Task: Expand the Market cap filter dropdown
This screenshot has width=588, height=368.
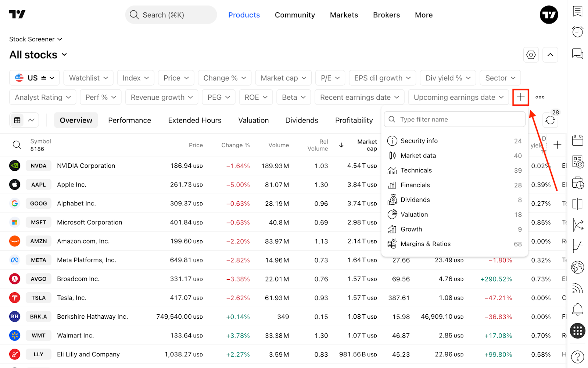Action: point(283,78)
